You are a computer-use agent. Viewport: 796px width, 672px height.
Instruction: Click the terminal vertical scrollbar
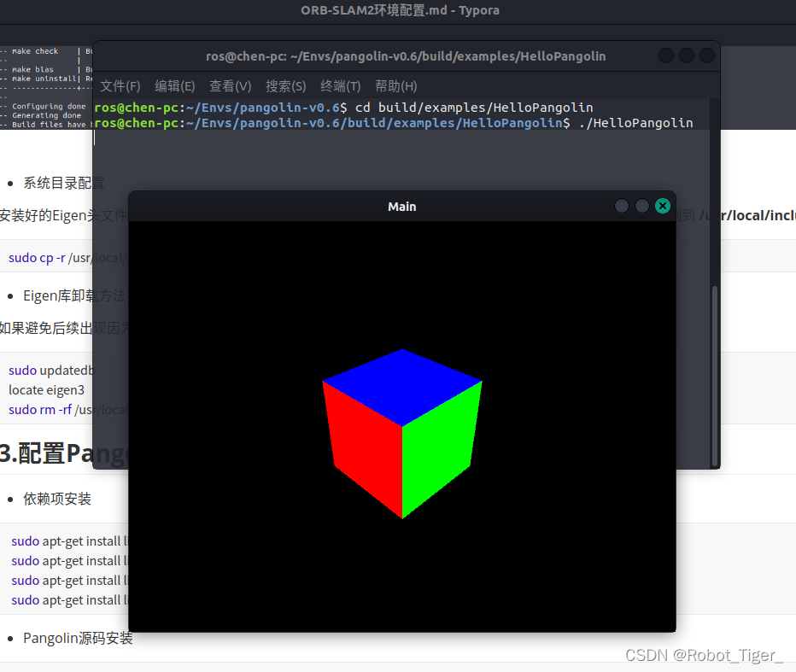(715, 376)
